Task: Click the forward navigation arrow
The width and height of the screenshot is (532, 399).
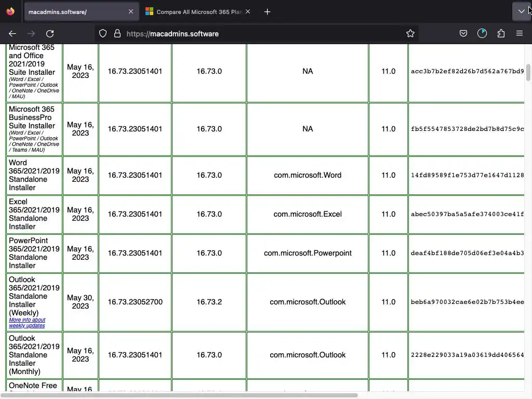Action: click(x=31, y=34)
